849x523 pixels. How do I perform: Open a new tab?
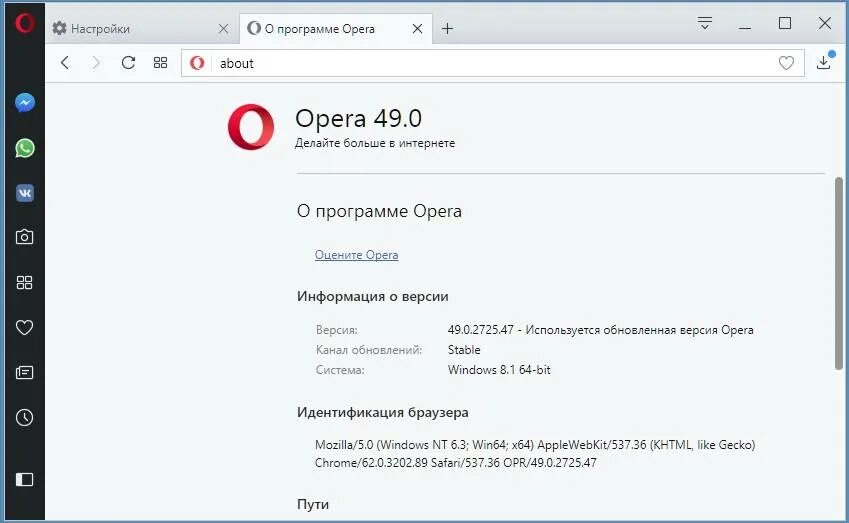pos(447,28)
